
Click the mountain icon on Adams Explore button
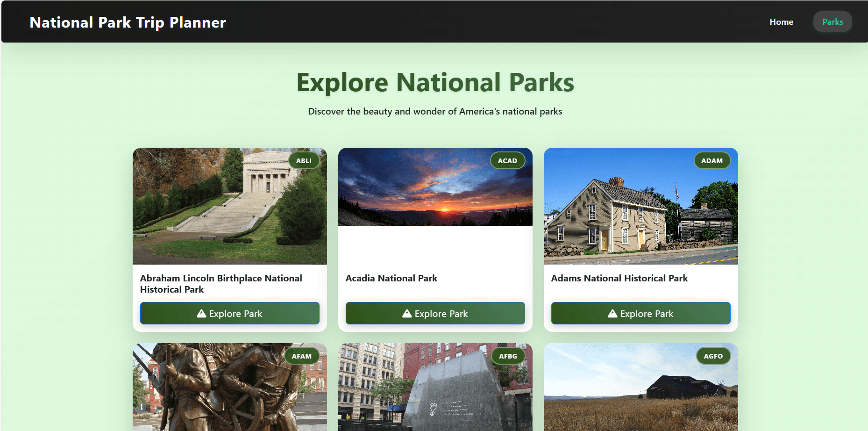click(x=612, y=313)
